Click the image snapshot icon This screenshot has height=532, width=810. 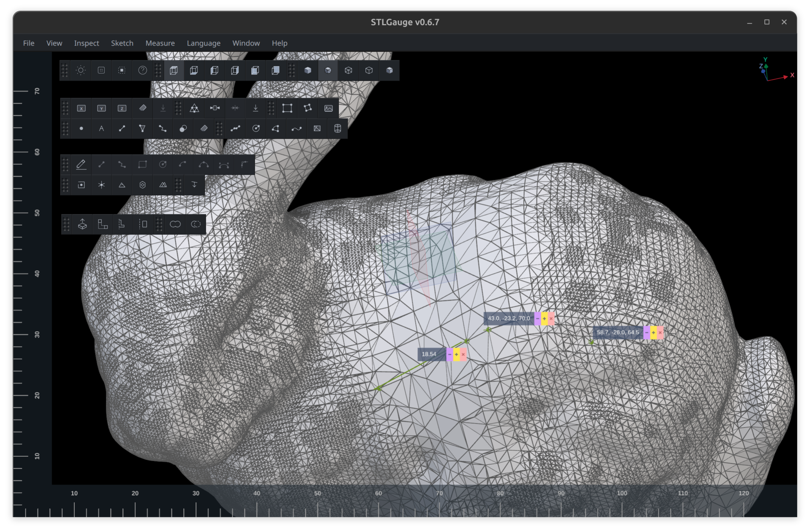pyautogui.click(x=328, y=108)
